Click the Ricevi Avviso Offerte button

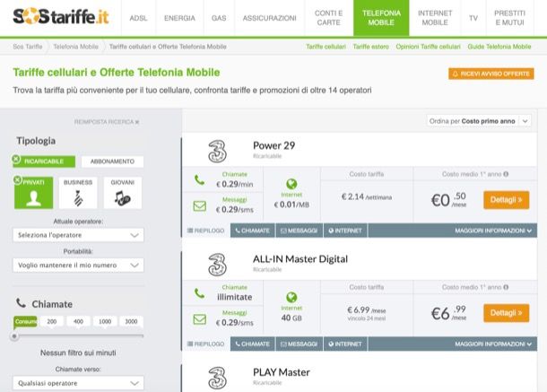click(491, 74)
